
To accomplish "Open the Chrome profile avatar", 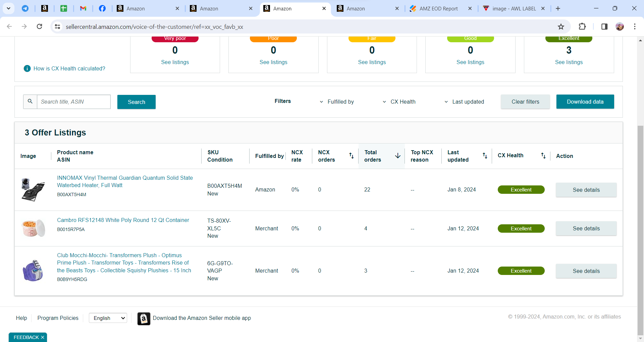I will point(620,26).
